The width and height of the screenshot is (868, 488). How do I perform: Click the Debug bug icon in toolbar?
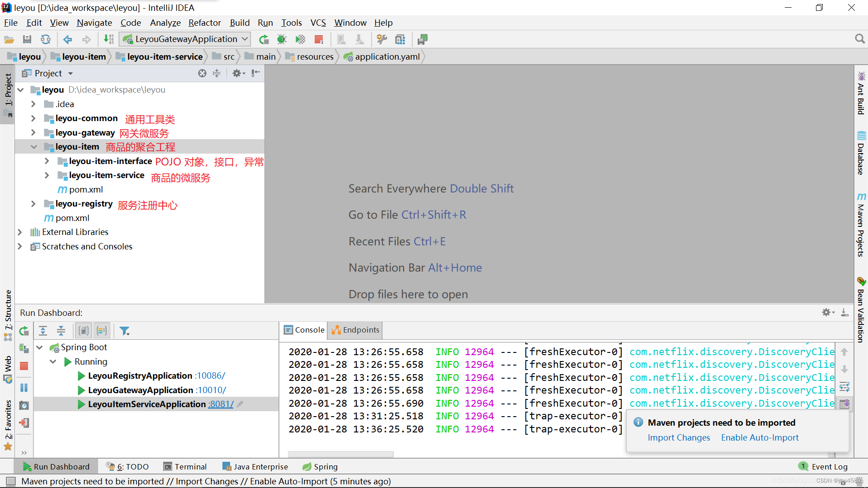click(x=282, y=40)
